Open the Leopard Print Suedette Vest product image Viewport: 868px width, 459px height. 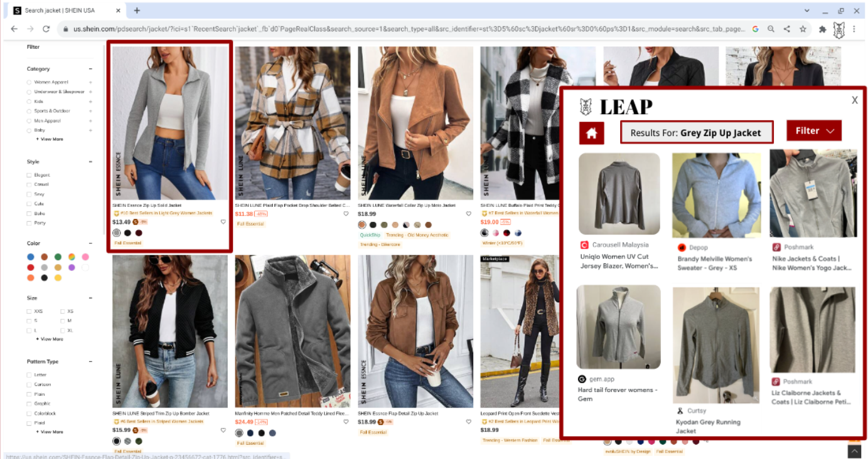click(x=520, y=331)
